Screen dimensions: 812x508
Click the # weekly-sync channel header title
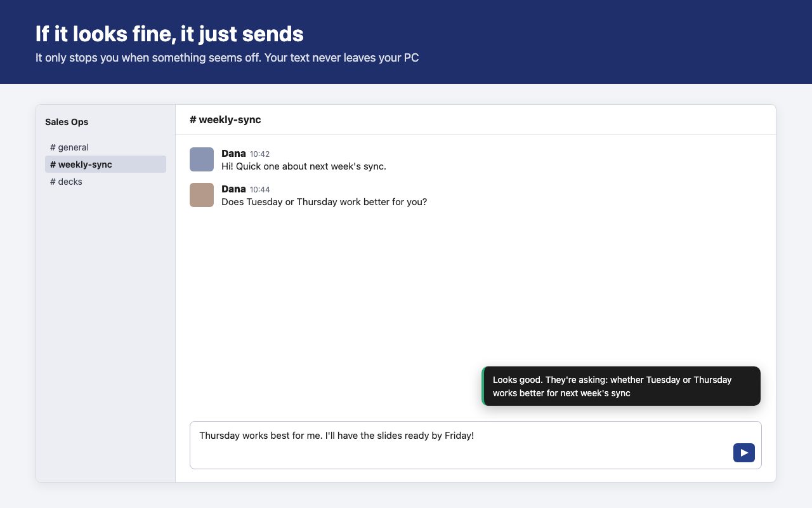point(225,119)
